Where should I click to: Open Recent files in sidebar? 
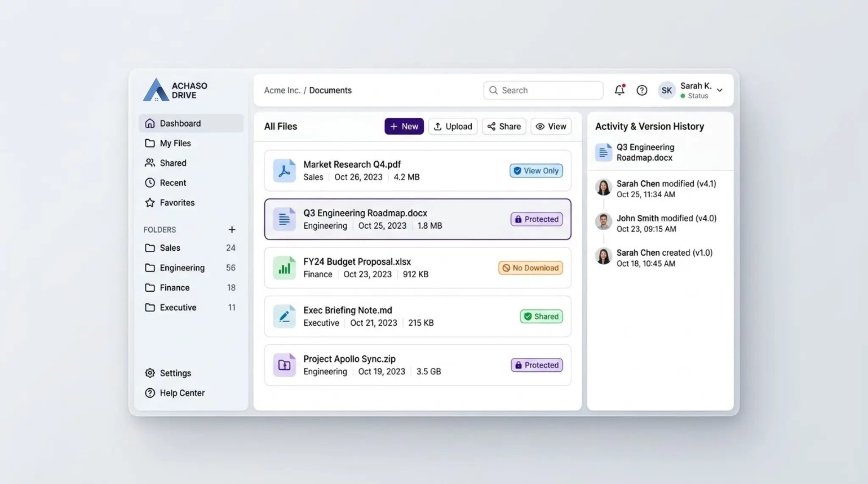pos(191,183)
